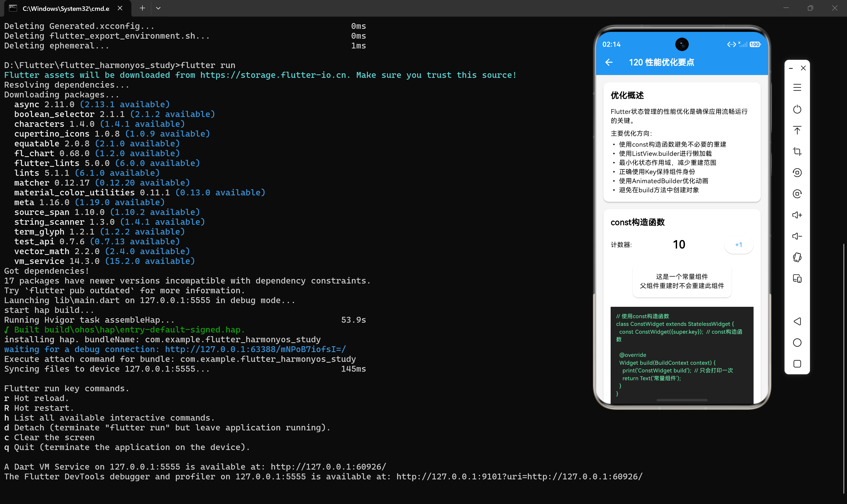Click the '120 性能优化要点' page title
The image size is (847, 504).
point(661,62)
